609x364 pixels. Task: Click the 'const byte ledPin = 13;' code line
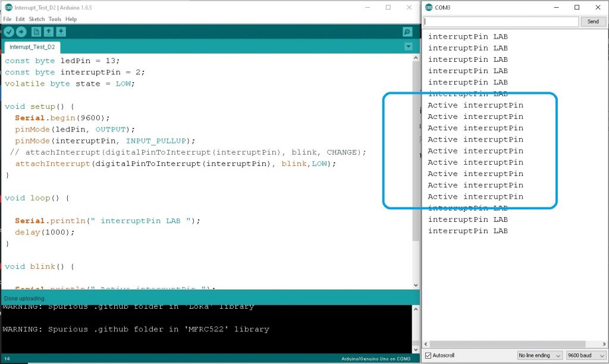[62, 61]
